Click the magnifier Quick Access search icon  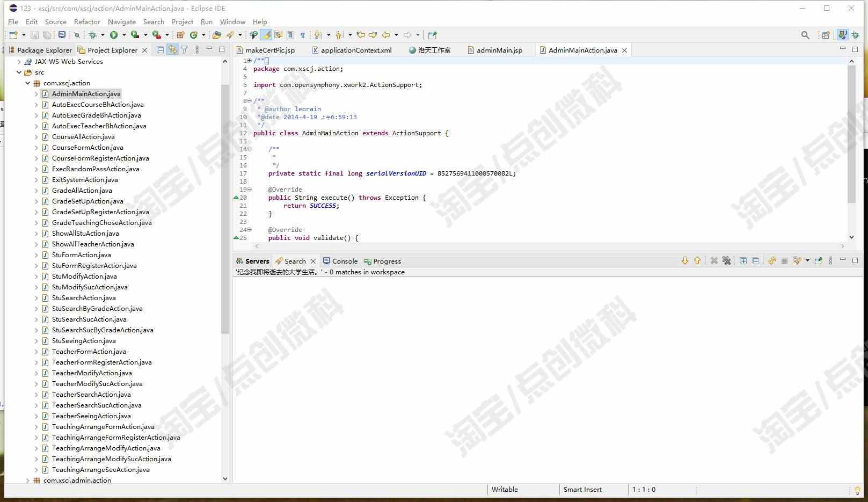coord(805,35)
